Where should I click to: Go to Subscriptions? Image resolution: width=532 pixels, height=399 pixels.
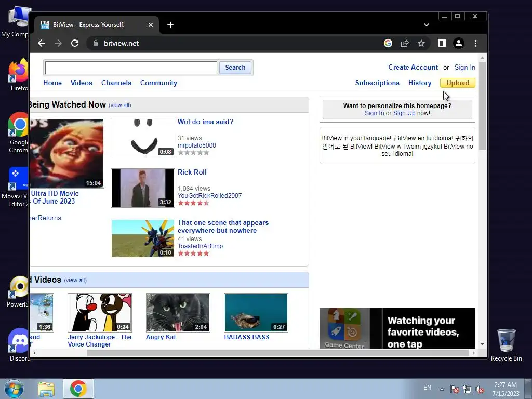[x=377, y=83]
